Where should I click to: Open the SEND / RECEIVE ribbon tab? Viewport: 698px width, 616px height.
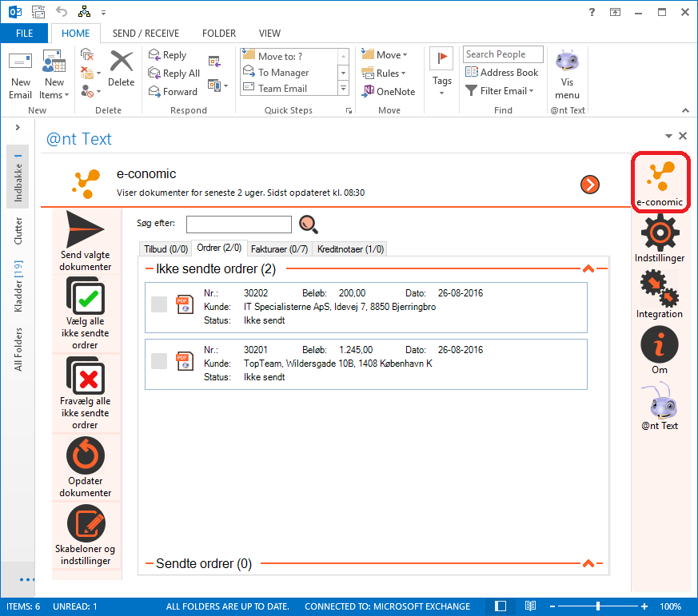click(x=146, y=34)
